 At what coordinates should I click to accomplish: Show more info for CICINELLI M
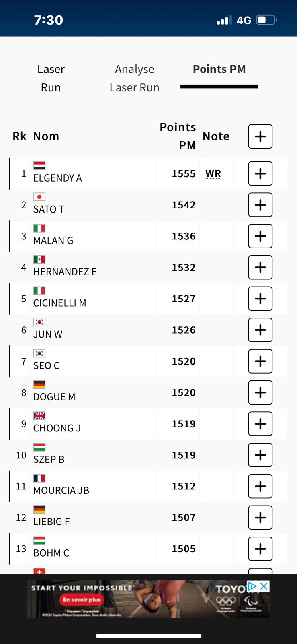[260, 299]
